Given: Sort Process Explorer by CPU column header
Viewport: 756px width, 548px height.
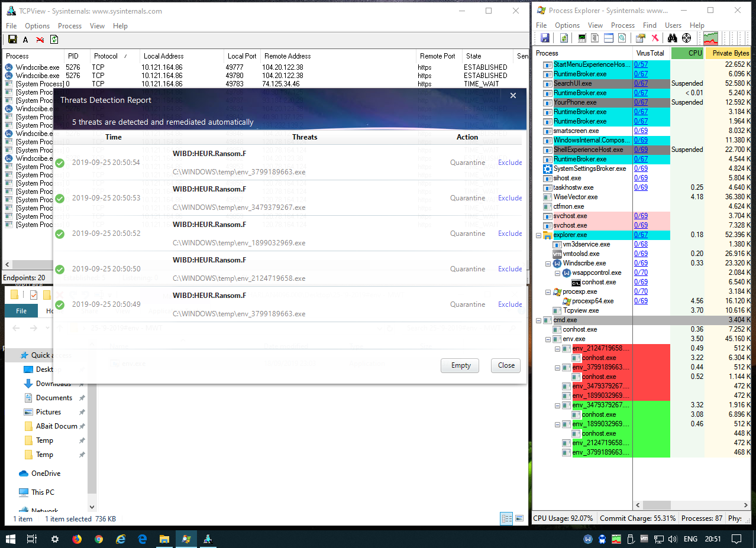Looking at the screenshot, I should pos(688,53).
